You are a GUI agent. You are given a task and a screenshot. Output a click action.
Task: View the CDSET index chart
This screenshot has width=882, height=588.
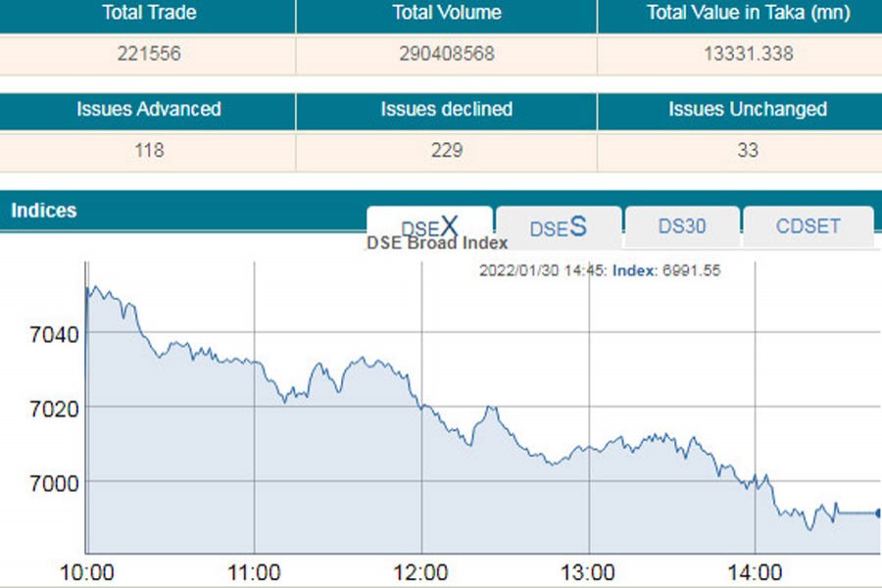click(808, 226)
